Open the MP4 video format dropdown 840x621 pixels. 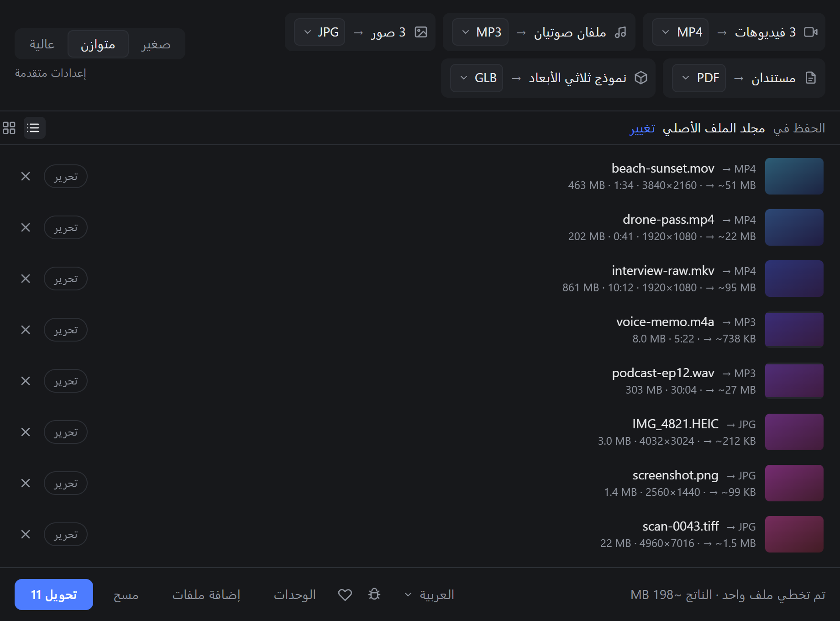click(680, 32)
